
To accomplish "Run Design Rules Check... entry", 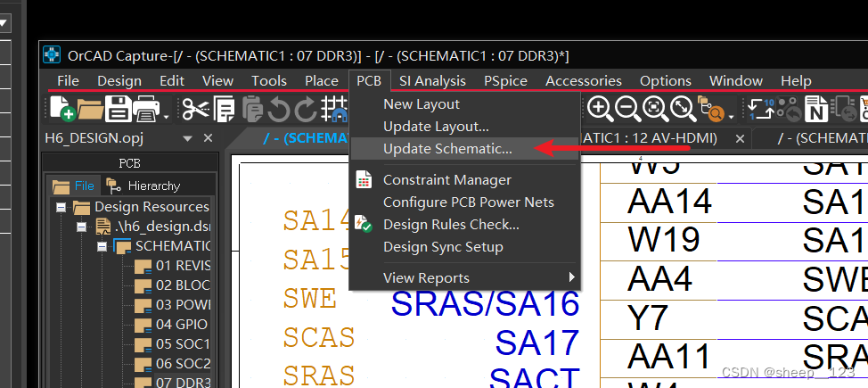I will [465, 225].
